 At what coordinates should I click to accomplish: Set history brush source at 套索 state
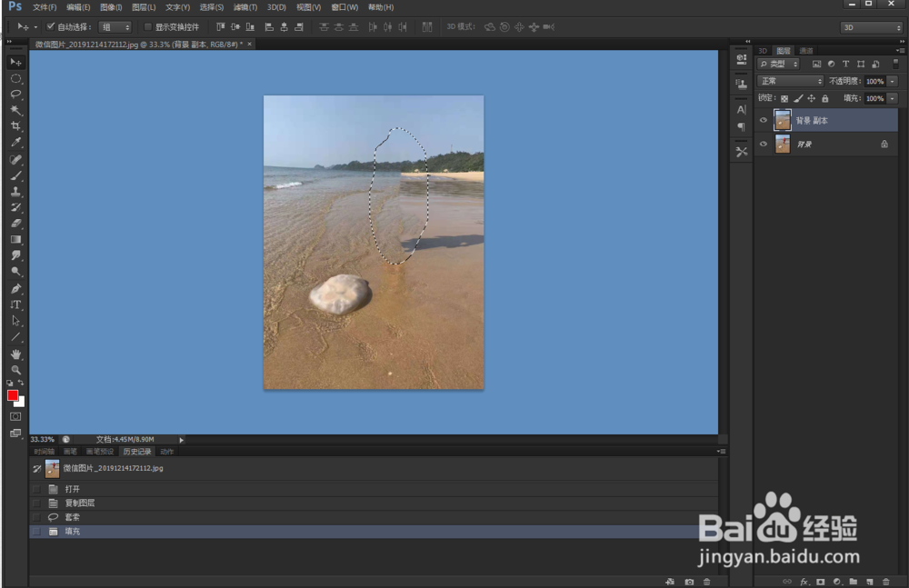36,517
